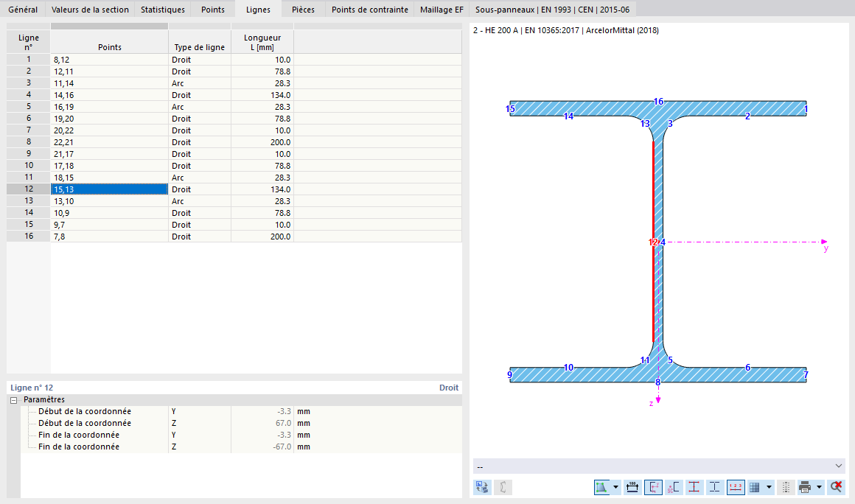Toggle the dimension lines display icon
This screenshot has width=855, height=504.
[x=632, y=487]
